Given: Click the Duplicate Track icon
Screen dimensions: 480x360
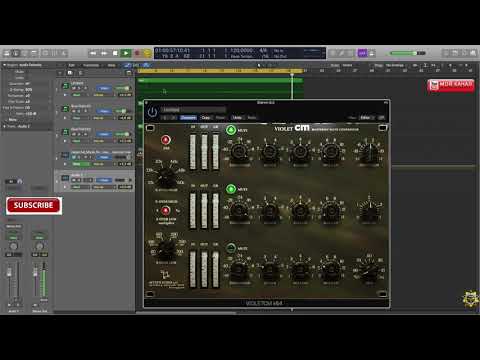Looking at the screenshot, I should click(x=70, y=73).
